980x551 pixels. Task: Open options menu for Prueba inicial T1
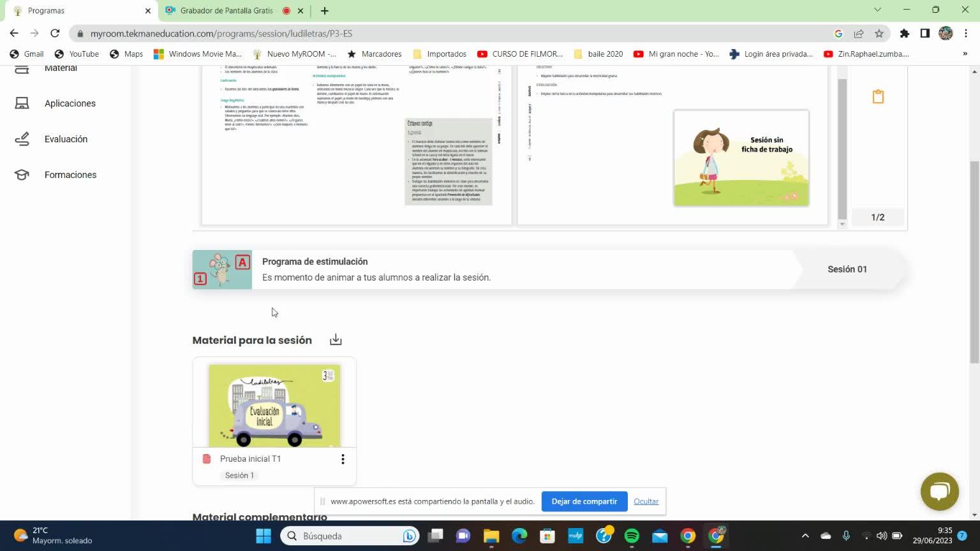[x=343, y=459]
